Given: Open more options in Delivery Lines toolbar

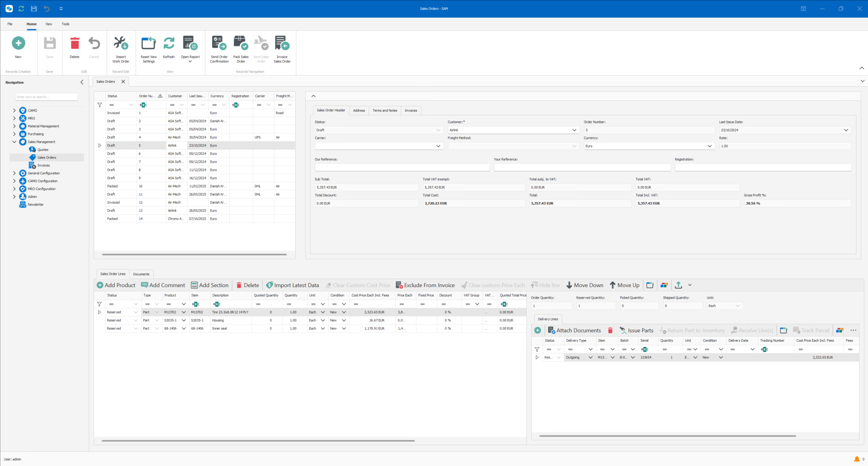Looking at the screenshot, I should pyautogui.click(x=854, y=330).
